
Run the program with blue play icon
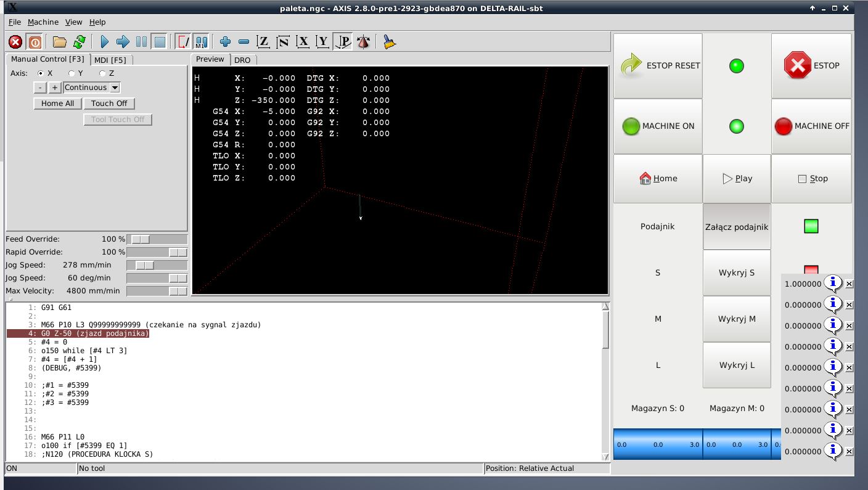pos(104,42)
